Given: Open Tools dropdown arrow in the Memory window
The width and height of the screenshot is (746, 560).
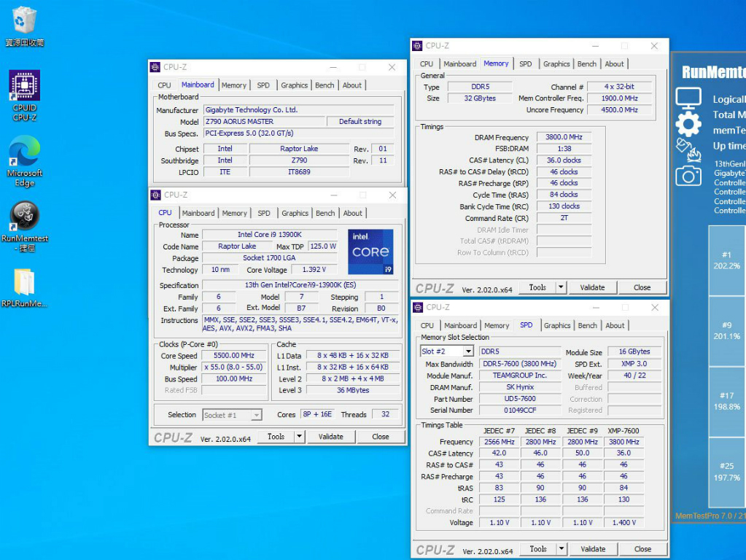Looking at the screenshot, I should [561, 287].
